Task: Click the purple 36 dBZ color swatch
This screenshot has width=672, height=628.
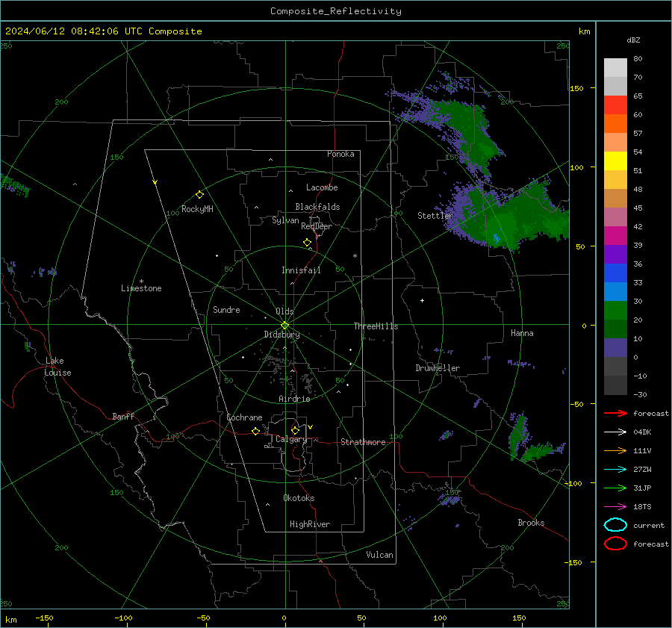Action: [615, 254]
